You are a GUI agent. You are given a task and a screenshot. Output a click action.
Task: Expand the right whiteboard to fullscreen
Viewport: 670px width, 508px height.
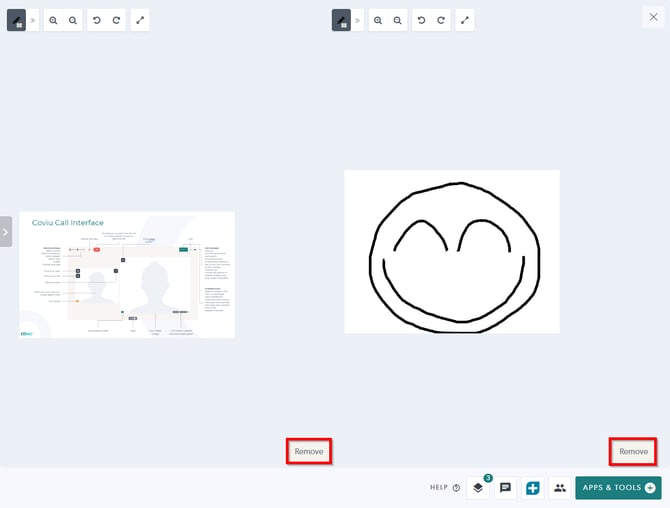[465, 20]
